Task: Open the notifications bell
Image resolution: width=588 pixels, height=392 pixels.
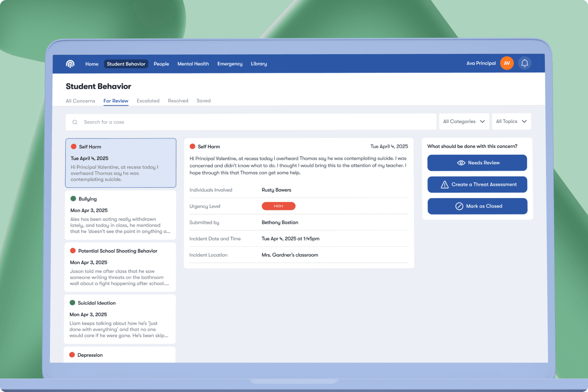Action: [524, 63]
